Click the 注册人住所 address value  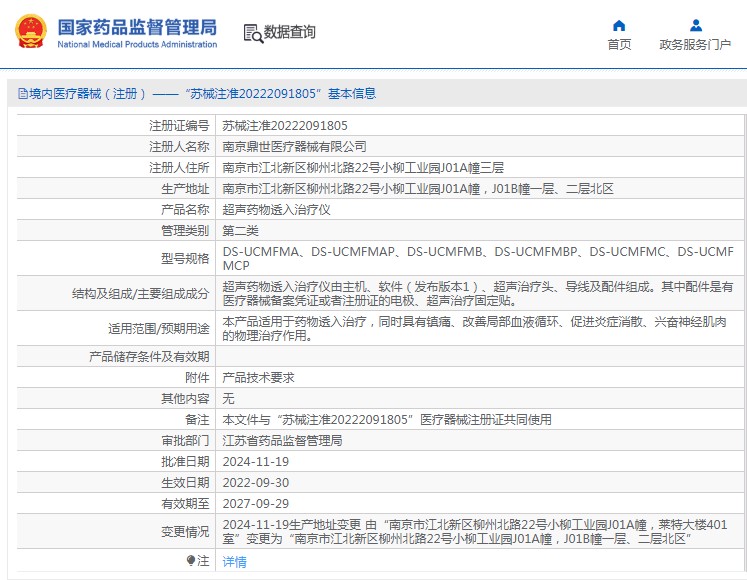click(x=363, y=167)
